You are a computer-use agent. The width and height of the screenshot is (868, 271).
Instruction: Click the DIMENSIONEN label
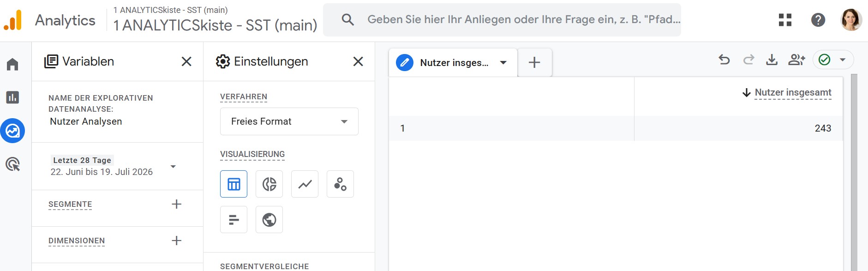point(77,241)
